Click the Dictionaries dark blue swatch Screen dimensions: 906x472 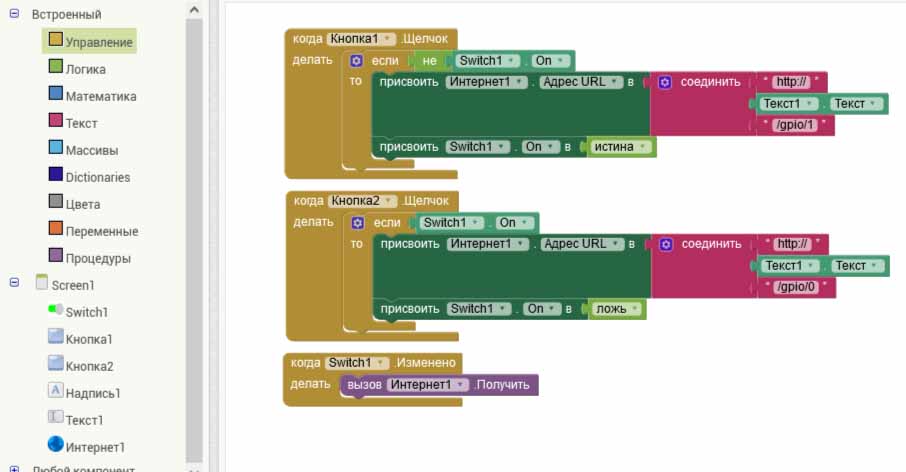(x=56, y=176)
